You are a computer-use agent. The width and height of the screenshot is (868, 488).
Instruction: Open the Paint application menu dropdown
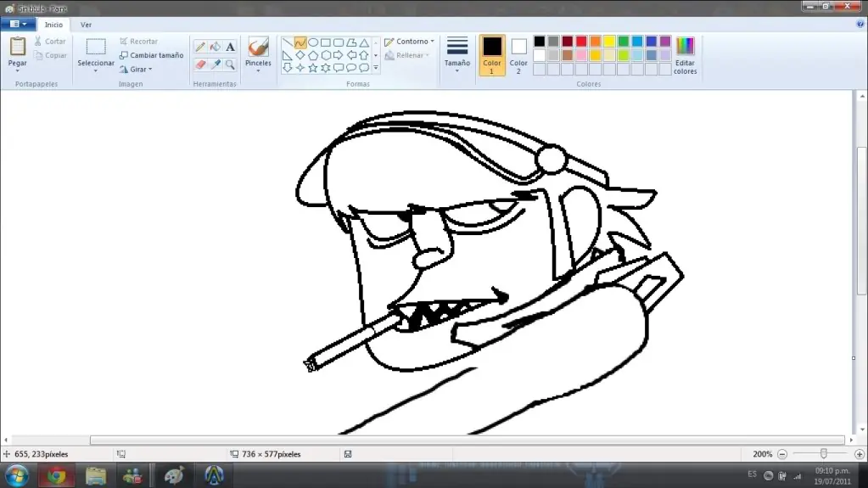coord(19,24)
